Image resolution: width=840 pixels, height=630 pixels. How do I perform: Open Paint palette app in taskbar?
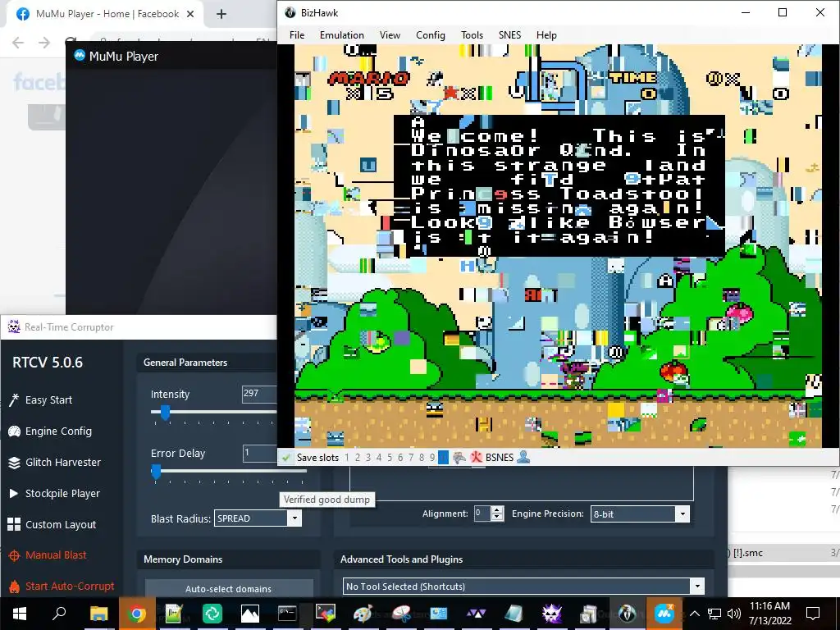(x=363, y=613)
